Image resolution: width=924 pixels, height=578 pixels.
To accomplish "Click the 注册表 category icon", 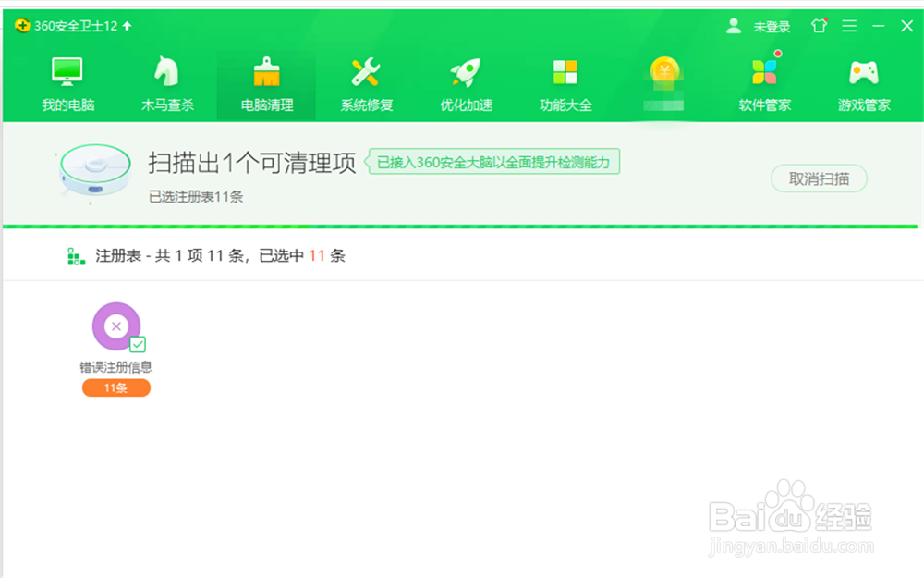I will (76, 256).
